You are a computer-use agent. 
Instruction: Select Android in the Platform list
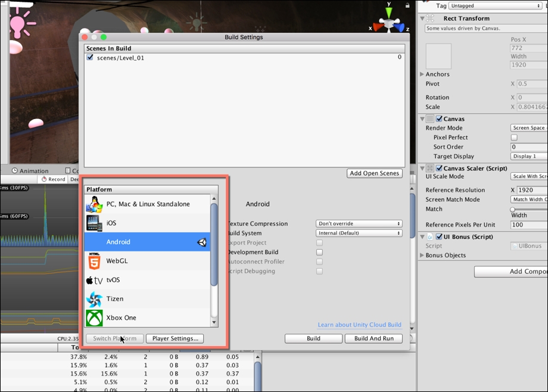147,242
